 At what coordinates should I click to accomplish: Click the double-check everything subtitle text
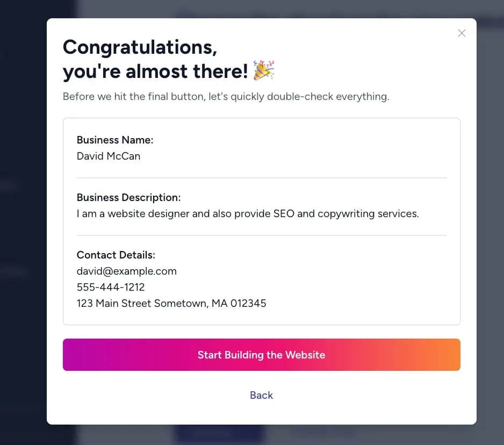226,97
